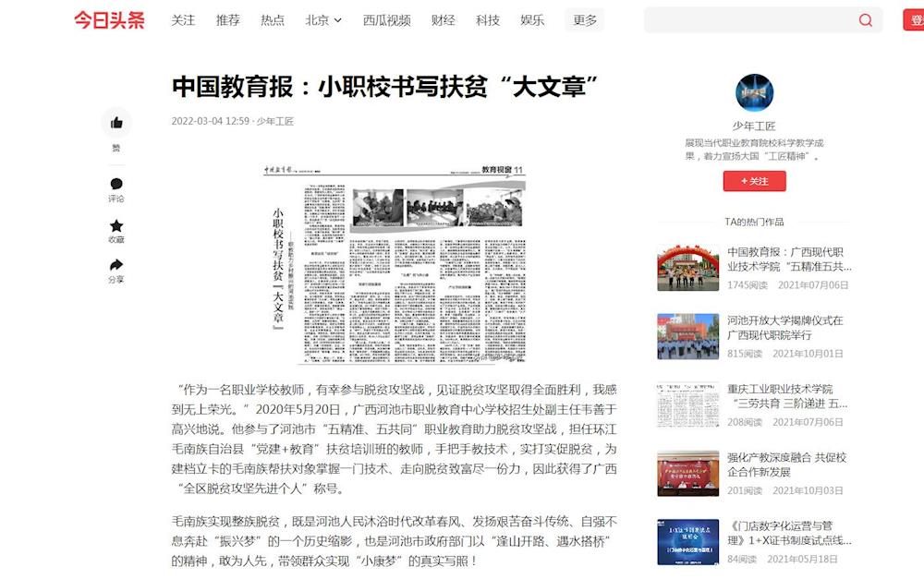Viewport: 924px width, 579px height.
Task: Click the thumbs-up like icon
Action: pos(116,123)
